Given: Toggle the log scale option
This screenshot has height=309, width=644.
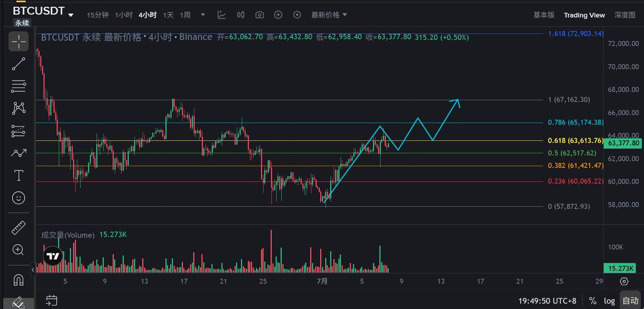Looking at the screenshot, I should point(609,300).
